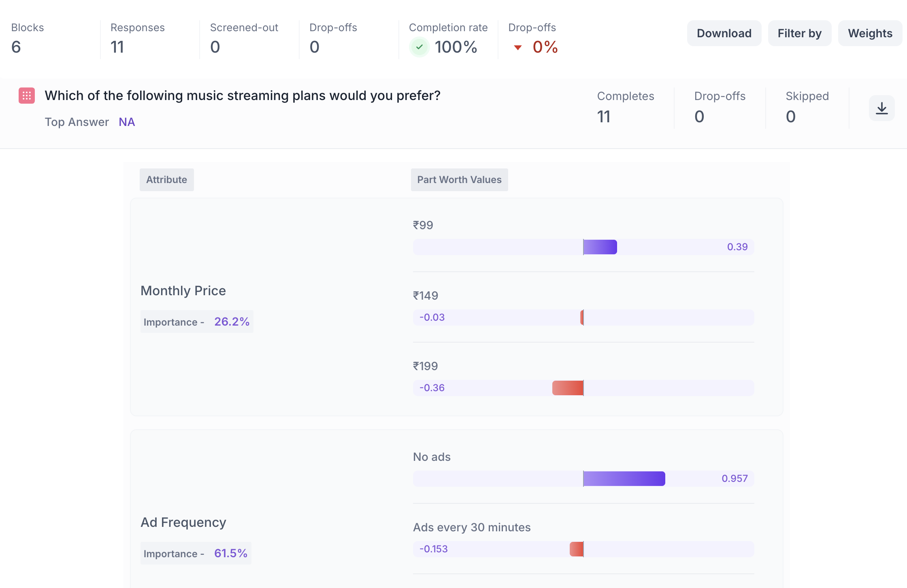Click the ₹199 negative part worth bar
This screenshot has height=588, width=907.
pos(568,388)
